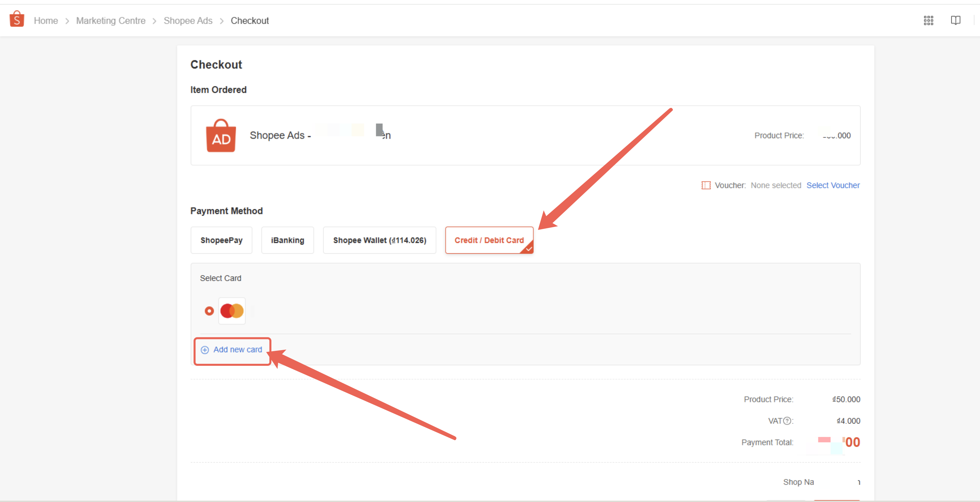Click the Checkout breadcrumb text
This screenshot has height=502, width=980.
pyautogui.click(x=250, y=21)
